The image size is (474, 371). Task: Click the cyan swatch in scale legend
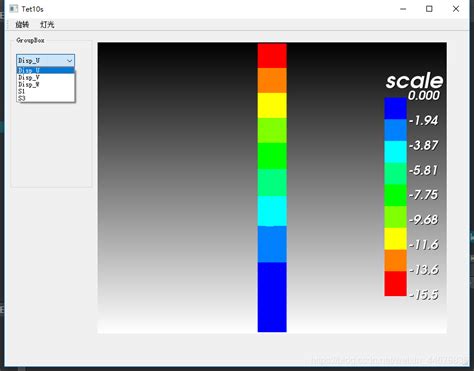pos(395,152)
